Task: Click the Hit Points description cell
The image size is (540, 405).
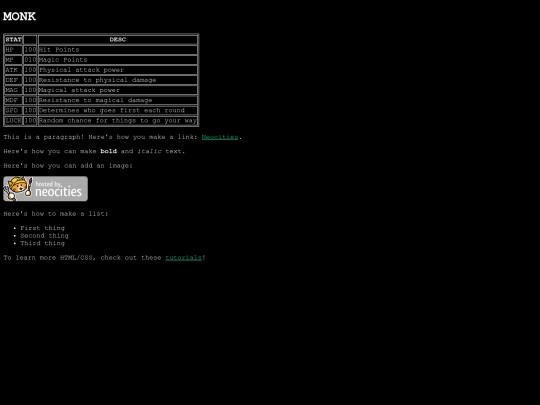Action: (x=118, y=50)
